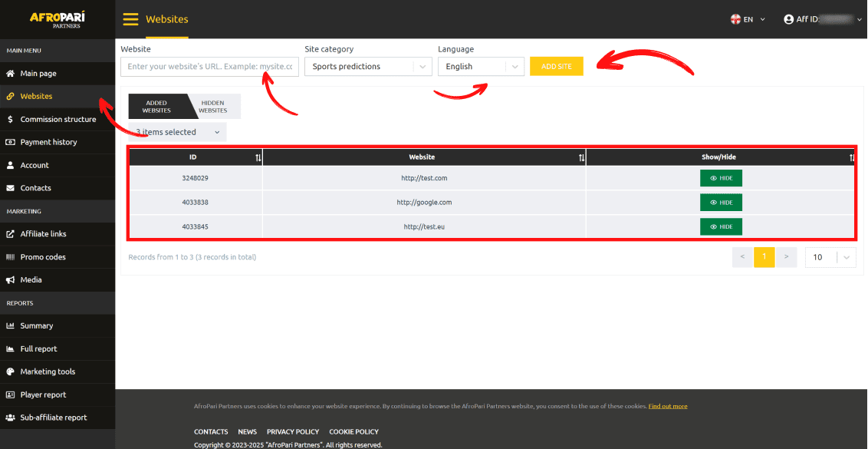Open Main page via home icon
Viewport: 868px width, 449px height.
point(11,74)
